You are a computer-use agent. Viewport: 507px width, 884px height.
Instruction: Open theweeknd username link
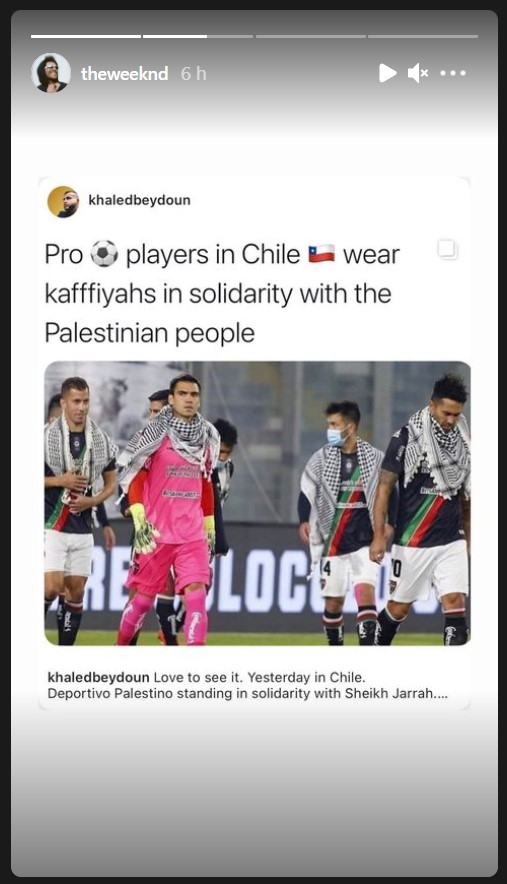[125, 73]
